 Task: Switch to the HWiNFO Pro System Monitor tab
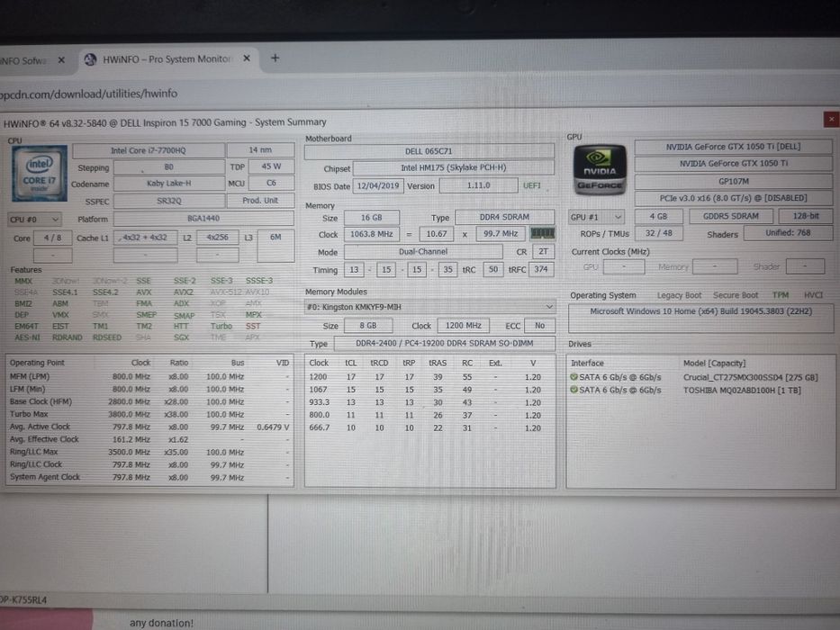click(x=167, y=59)
